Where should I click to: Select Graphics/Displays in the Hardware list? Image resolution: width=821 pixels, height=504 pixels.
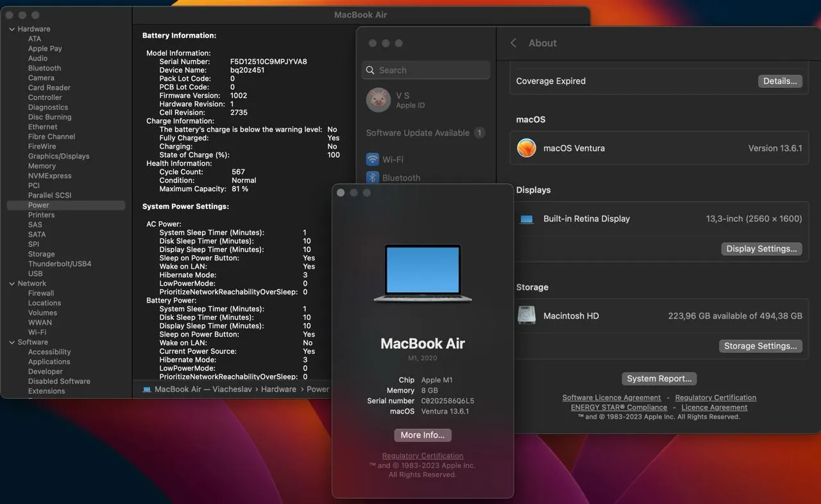(59, 156)
